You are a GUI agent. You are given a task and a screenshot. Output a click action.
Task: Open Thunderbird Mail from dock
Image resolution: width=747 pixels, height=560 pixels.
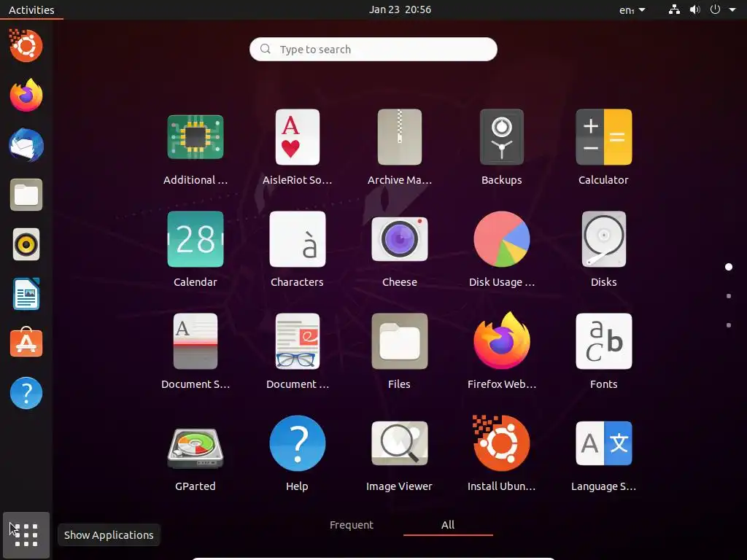[x=26, y=145]
